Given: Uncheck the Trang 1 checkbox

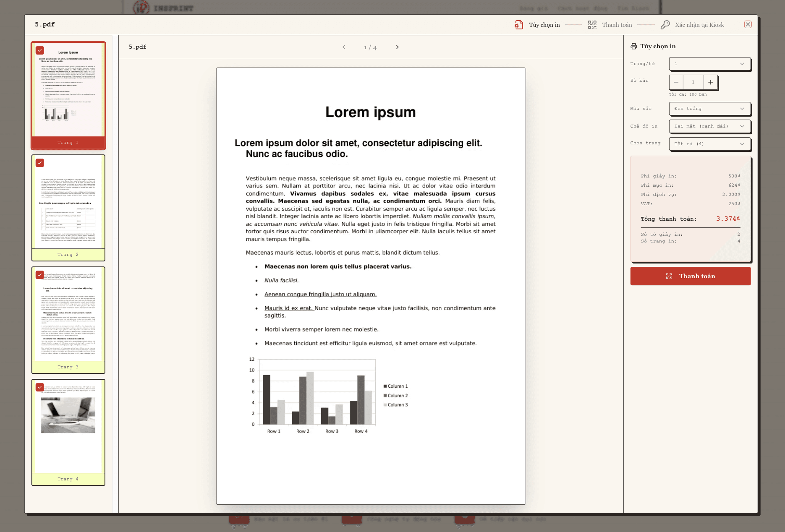Looking at the screenshot, I should 40,50.
